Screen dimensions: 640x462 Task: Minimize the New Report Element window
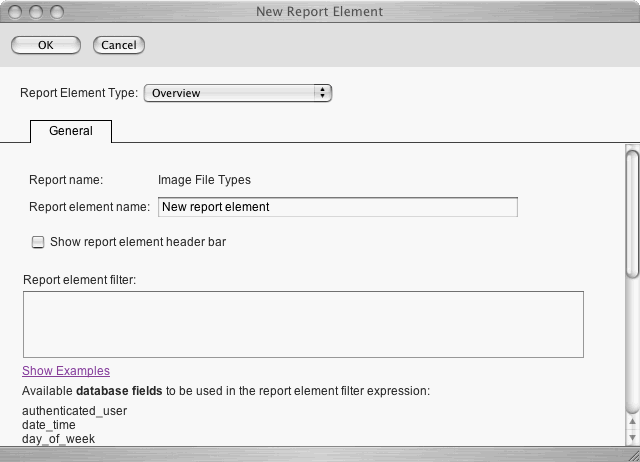tap(35, 12)
